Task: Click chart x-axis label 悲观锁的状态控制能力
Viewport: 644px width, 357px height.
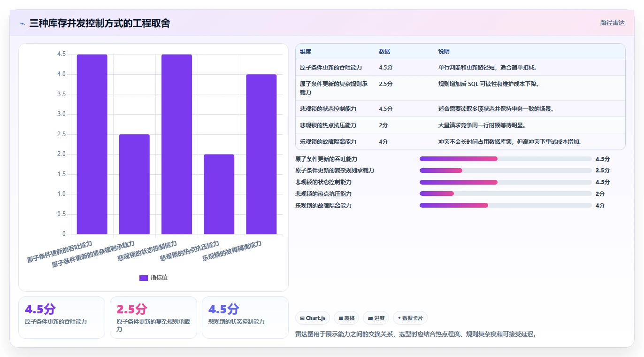Action: click(147, 251)
